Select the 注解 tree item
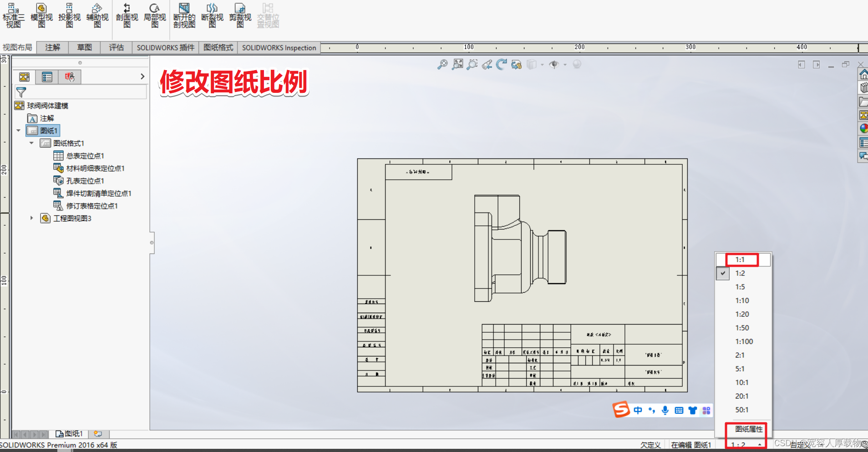Screen dimensions: 868x452 [x=41, y=118]
